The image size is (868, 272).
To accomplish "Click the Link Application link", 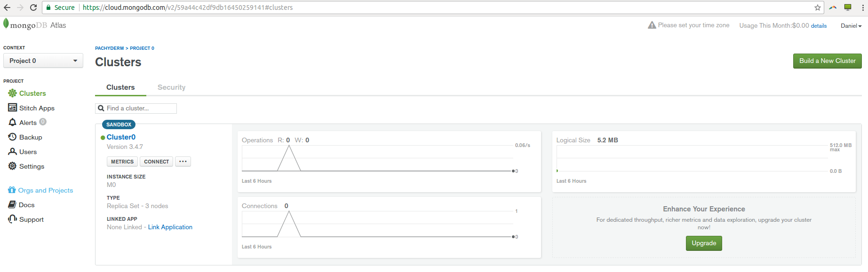I will (x=170, y=227).
